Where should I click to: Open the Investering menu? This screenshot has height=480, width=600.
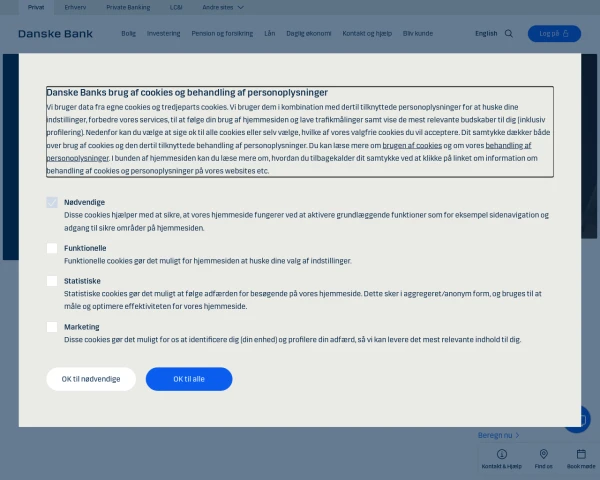[x=163, y=34]
